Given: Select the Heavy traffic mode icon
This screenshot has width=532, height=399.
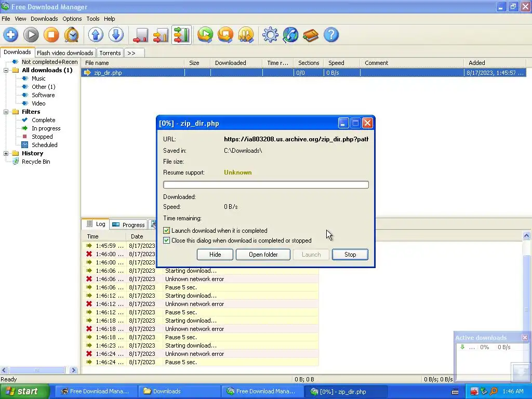Looking at the screenshot, I should [x=181, y=35].
